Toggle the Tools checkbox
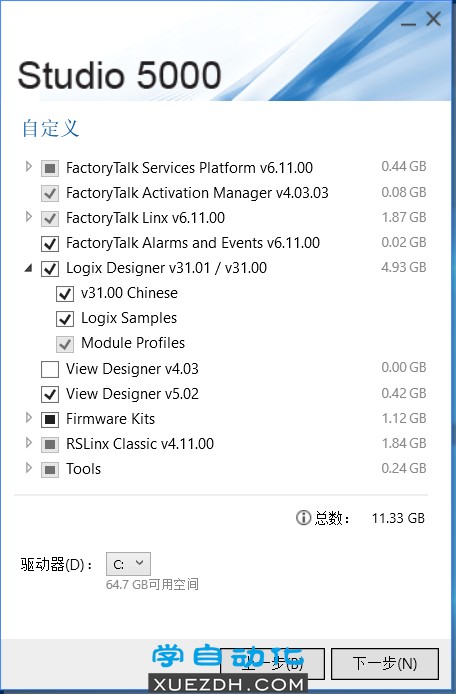456x694 pixels. 50,470
